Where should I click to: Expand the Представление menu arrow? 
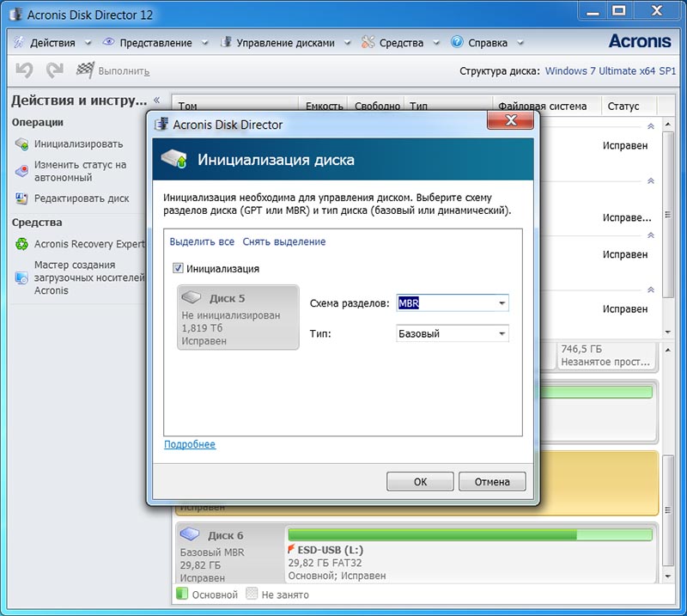205,43
